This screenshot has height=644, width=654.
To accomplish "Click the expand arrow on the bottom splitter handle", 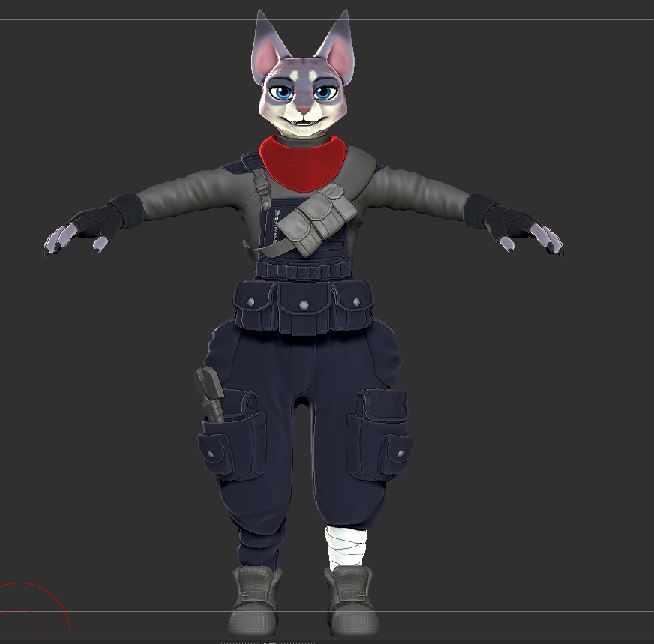I will (x=265, y=642).
